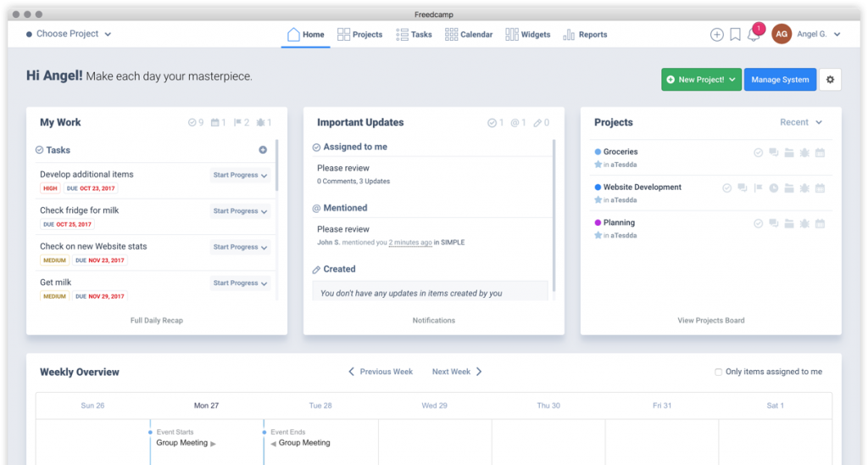Expand the Recent projects sort dropdown

tap(801, 122)
